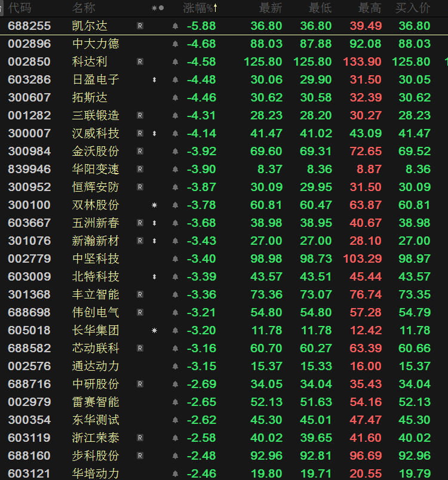448x480 pixels.
Task: Select stock name 雷赛智能
Action: pyautogui.click(x=96, y=402)
